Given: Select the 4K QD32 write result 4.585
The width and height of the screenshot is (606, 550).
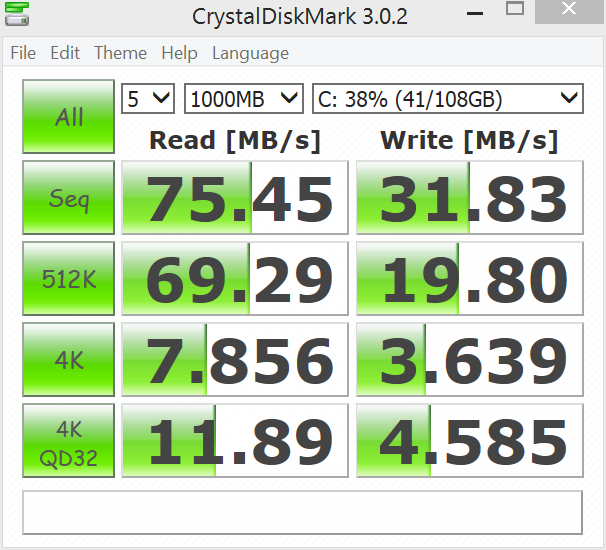Looking at the screenshot, I should [x=470, y=441].
